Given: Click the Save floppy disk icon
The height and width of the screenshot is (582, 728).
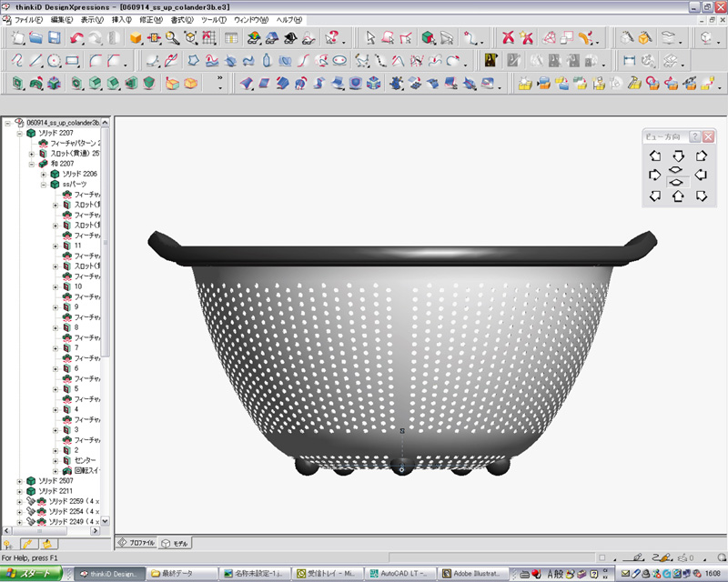Looking at the screenshot, I should 55,38.
